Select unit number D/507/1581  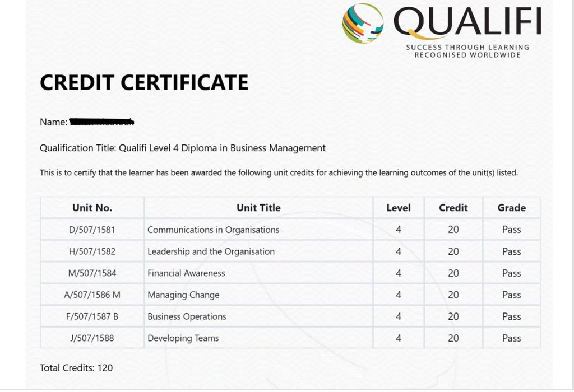92,230
